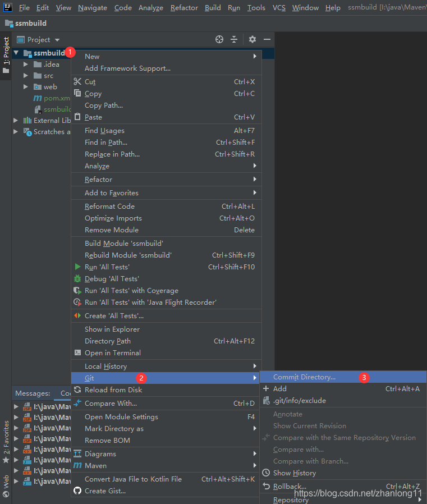Select Commit Directory... in Git submenu
The image size is (427, 504).
click(x=343, y=377)
